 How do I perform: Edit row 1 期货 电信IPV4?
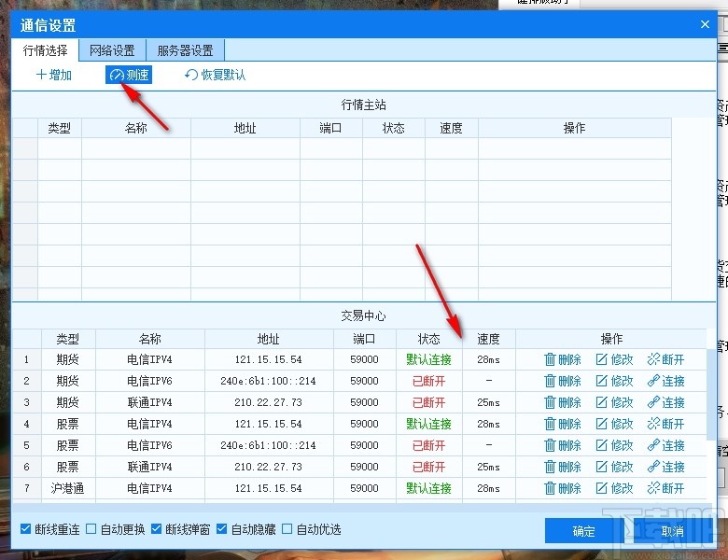click(614, 359)
